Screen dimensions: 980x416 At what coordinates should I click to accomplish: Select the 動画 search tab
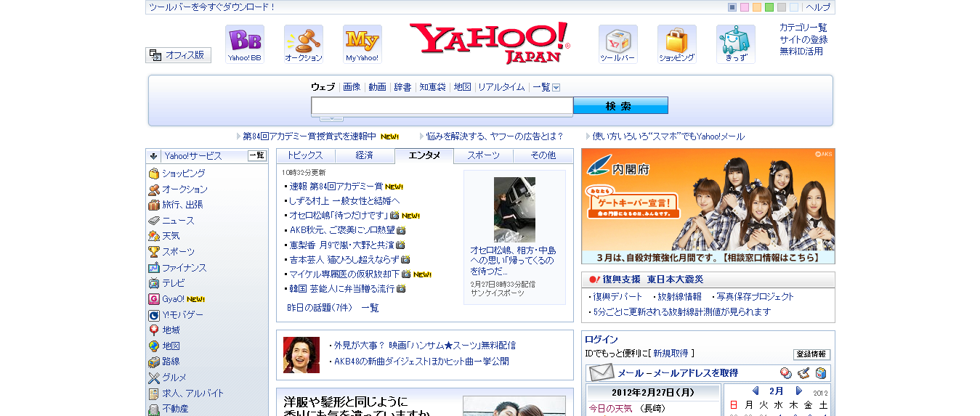click(377, 87)
